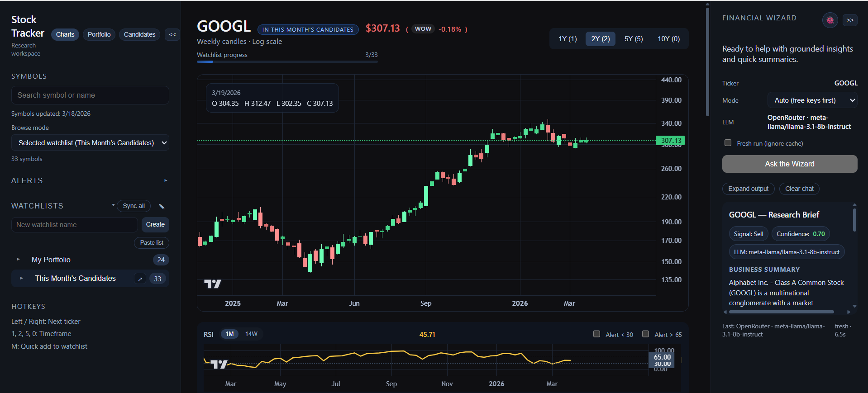
Task: Collapse Financial Wizard panel with >> button
Action: 850,20
